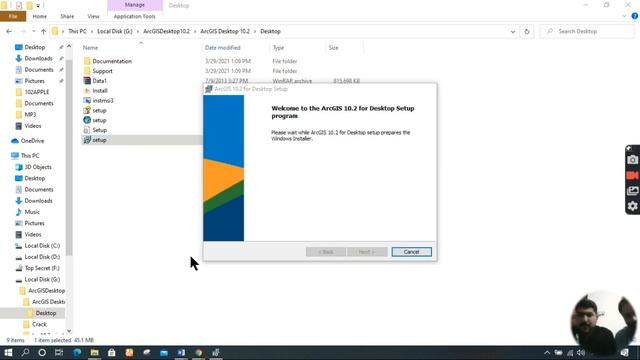Sort by the Size column header

pos(333,48)
